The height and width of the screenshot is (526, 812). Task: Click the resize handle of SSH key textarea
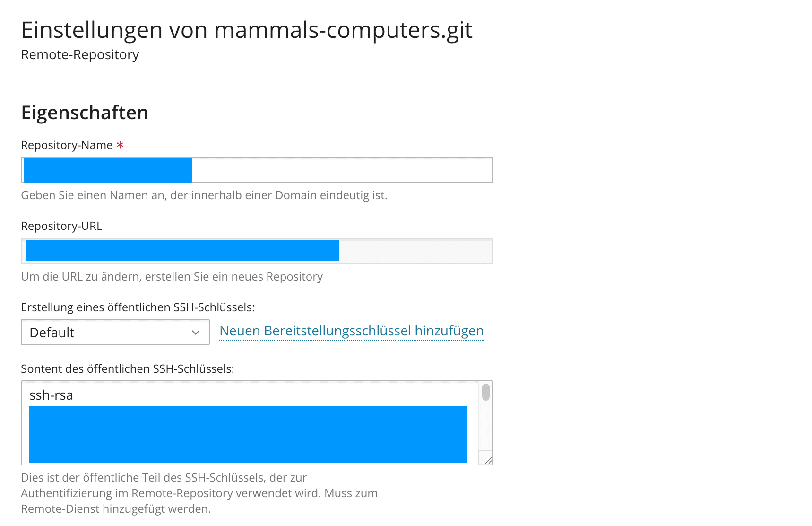(x=488, y=460)
